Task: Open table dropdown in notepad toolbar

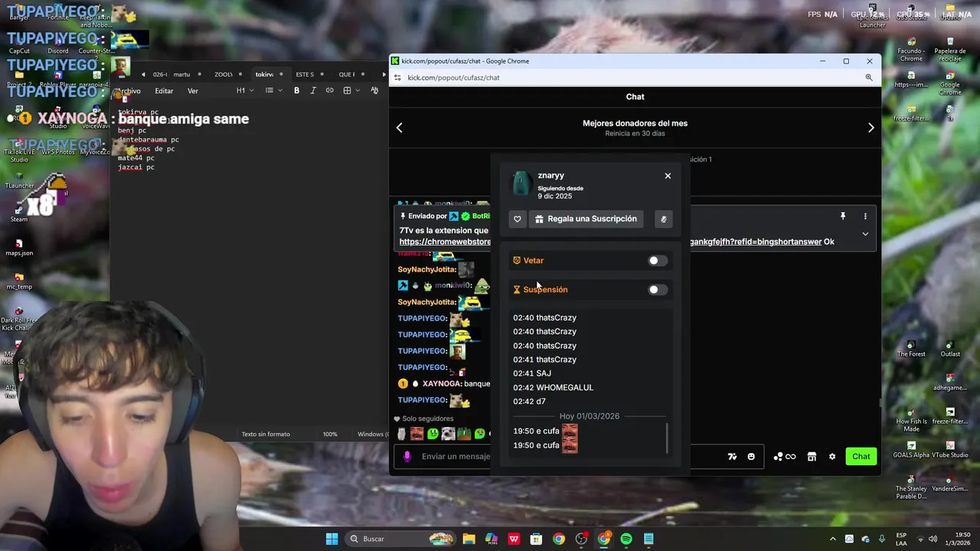Action: click(x=351, y=91)
